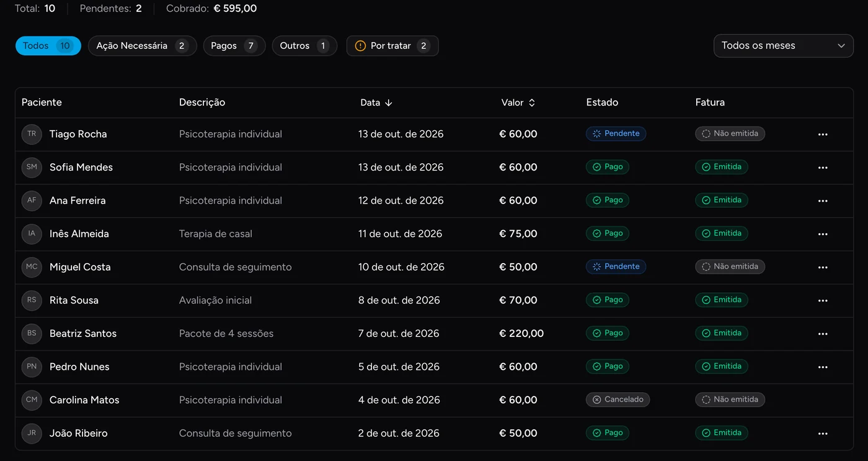Screen dimensions: 868x461
Task: Click the Data column sort arrow
Action: (x=389, y=103)
